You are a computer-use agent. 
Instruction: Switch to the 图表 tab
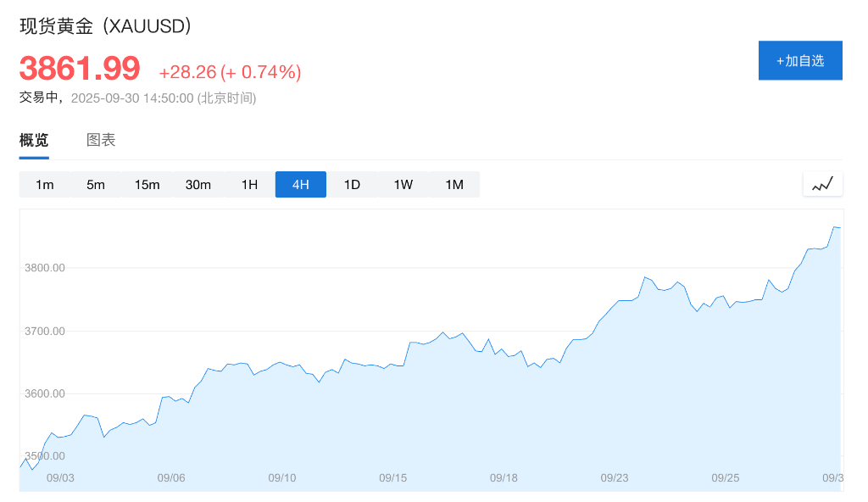pos(102,140)
